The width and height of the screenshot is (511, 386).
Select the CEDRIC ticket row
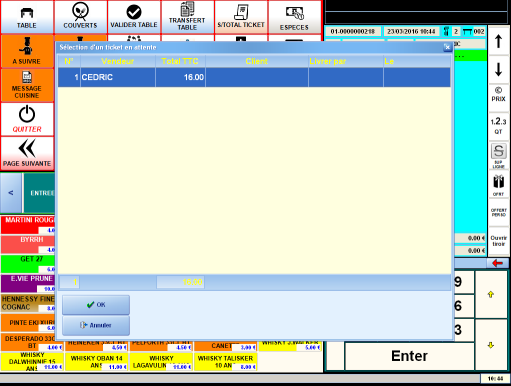tap(254, 77)
